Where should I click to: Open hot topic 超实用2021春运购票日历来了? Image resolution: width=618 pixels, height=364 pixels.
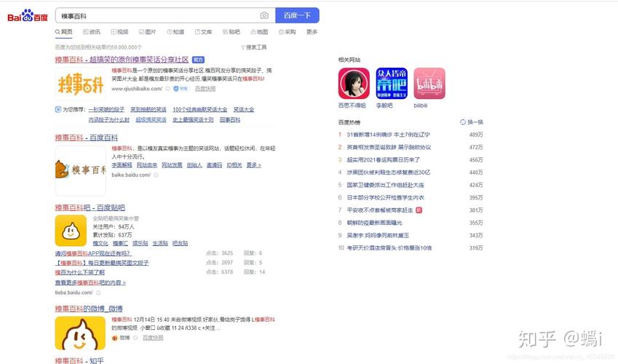383,160
